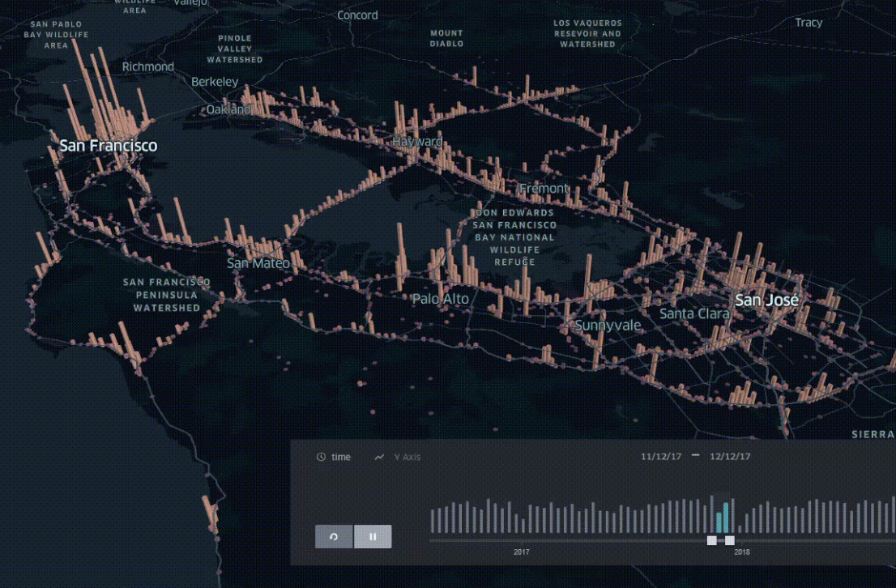Click the 2017 timeline tick label
Viewport: 896px width, 588px height.
[521, 552]
